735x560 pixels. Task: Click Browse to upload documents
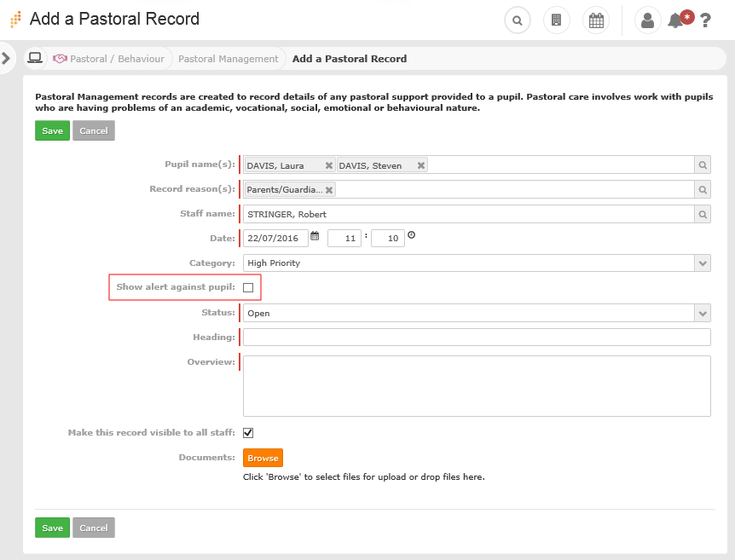click(263, 458)
